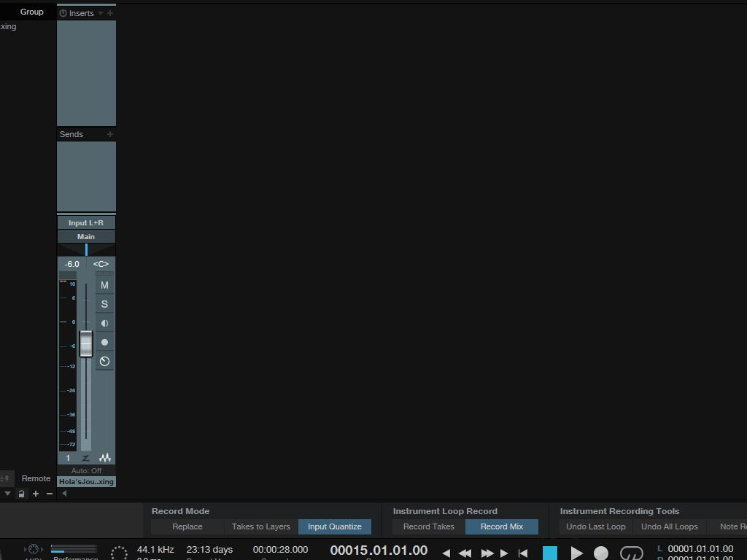The width and height of the screenshot is (747, 560).
Task: Toggle the console lock icon
Action: click(21, 494)
